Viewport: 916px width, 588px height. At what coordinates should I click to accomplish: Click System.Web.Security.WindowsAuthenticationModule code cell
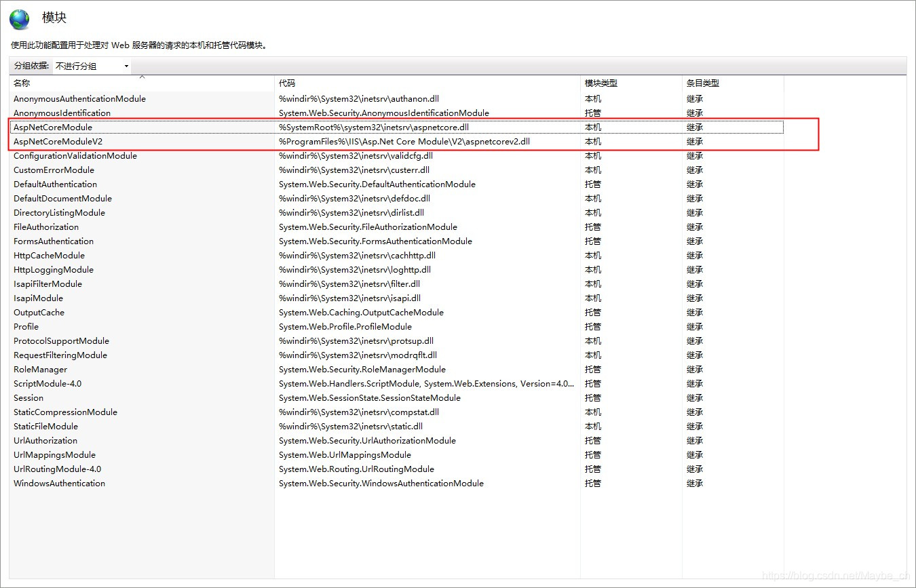pos(381,483)
